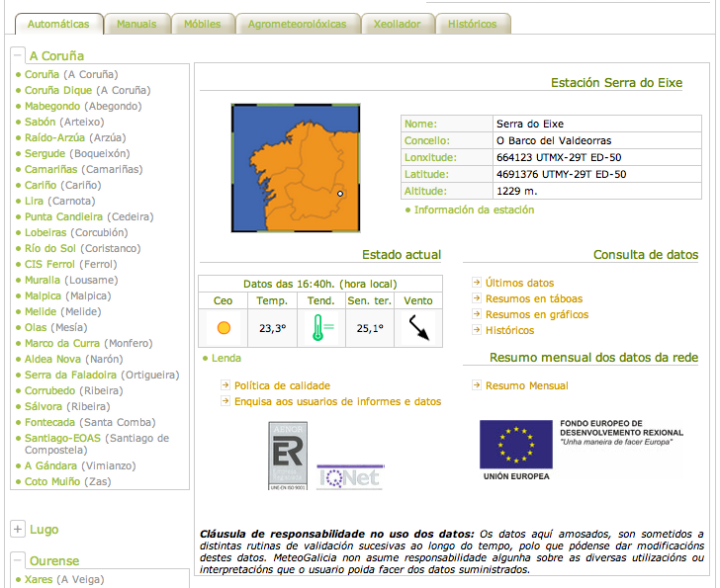Open Enquisa aos usuarios de informes link
Viewport: 720px width, 588px height.
[x=337, y=402]
